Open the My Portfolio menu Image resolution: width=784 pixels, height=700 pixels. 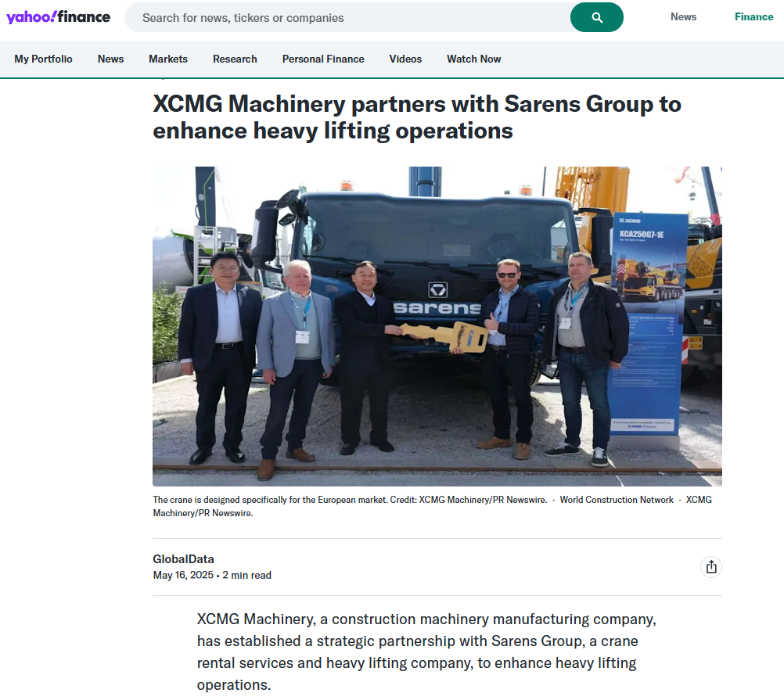(x=43, y=59)
